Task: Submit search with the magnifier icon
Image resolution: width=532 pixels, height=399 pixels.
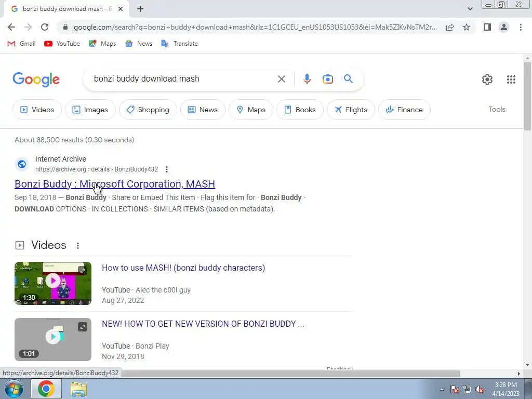Action: pyautogui.click(x=349, y=79)
